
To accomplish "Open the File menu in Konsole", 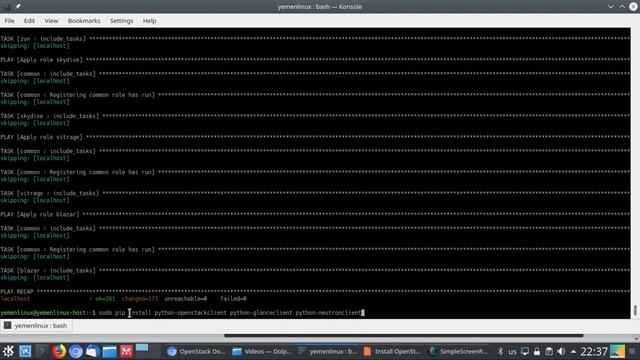I will tap(9, 21).
